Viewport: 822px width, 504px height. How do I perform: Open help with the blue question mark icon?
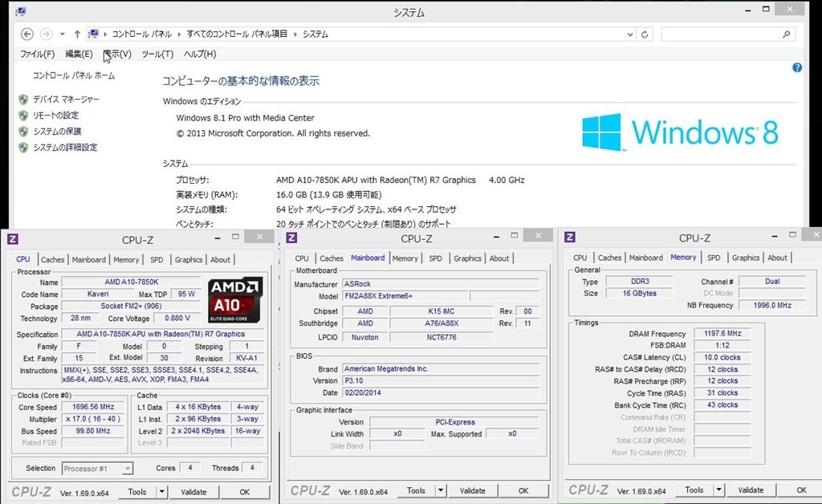797,67
